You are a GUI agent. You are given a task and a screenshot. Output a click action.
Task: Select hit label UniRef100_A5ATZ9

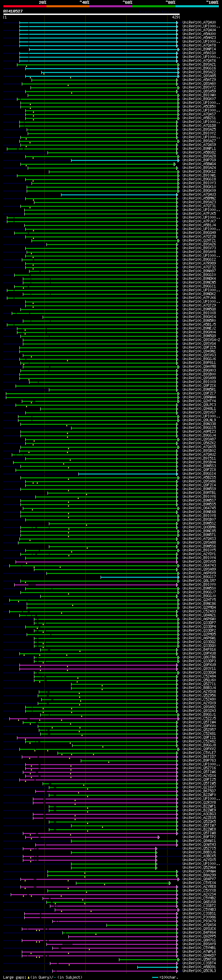(x=199, y=80)
